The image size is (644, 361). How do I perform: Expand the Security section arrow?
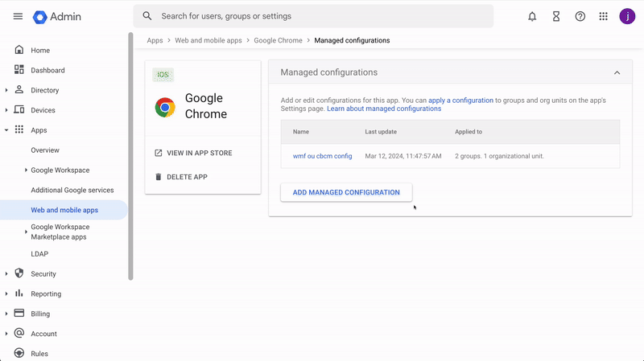(x=6, y=274)
